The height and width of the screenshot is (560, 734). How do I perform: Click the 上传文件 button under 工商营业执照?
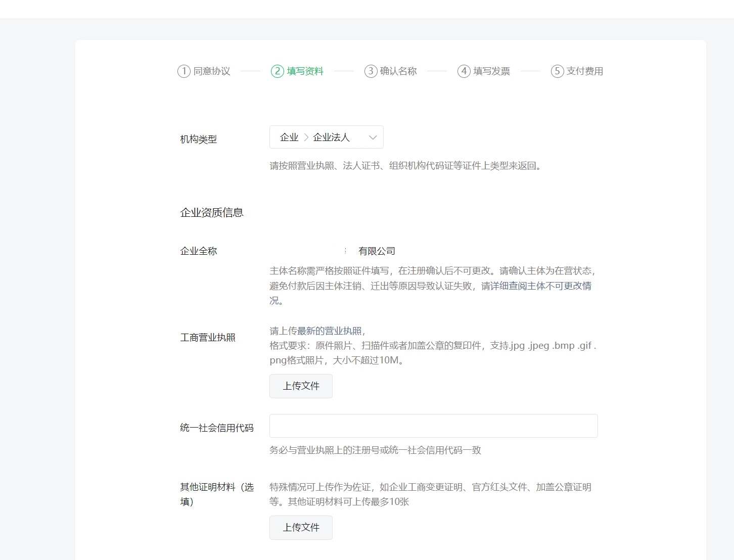pos(301,386)
